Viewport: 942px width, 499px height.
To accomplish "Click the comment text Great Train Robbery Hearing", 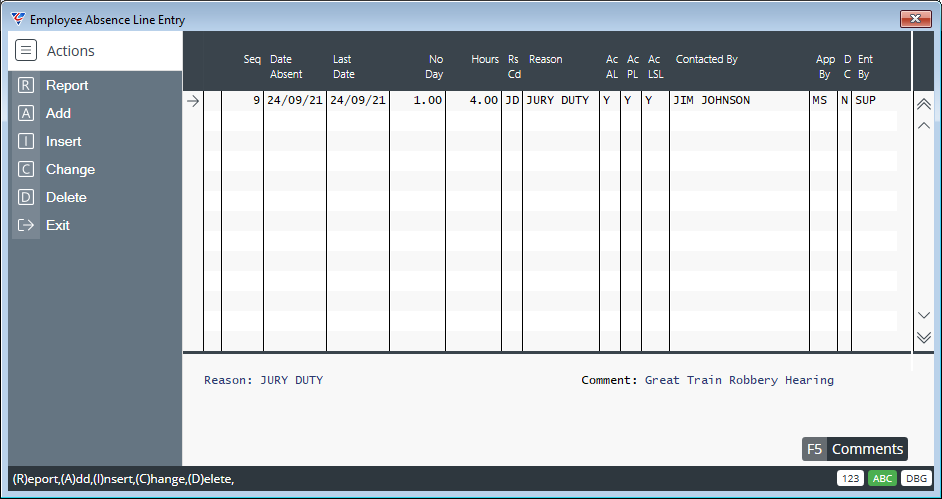I will pos(739,380).
